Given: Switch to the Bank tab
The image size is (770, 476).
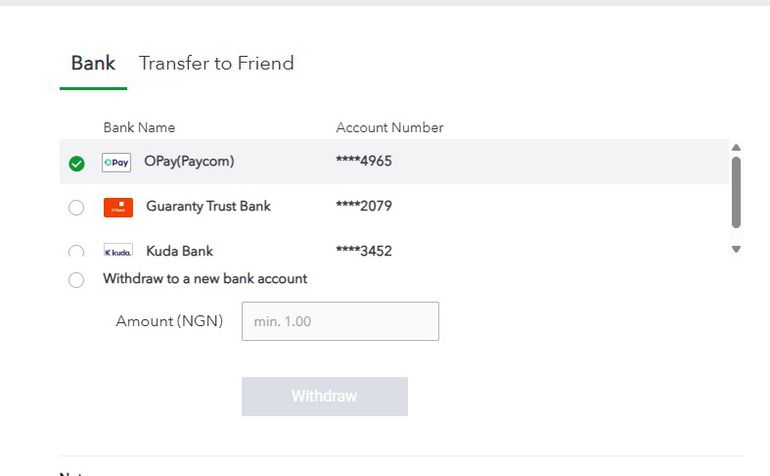Looking at the screenshot, I should [x=93, y=64].
